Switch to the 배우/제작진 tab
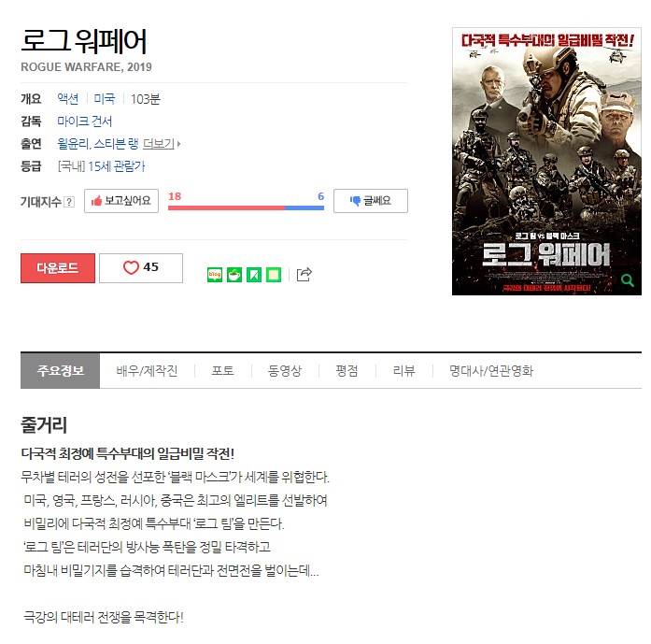The image size is (651, 644). (x=147, y=371)
